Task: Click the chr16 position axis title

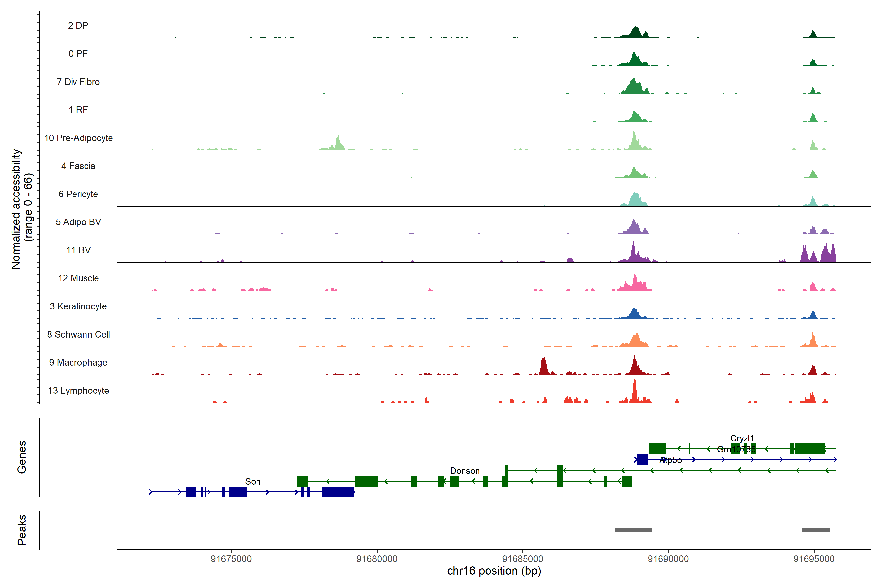Action: [494, 571]
